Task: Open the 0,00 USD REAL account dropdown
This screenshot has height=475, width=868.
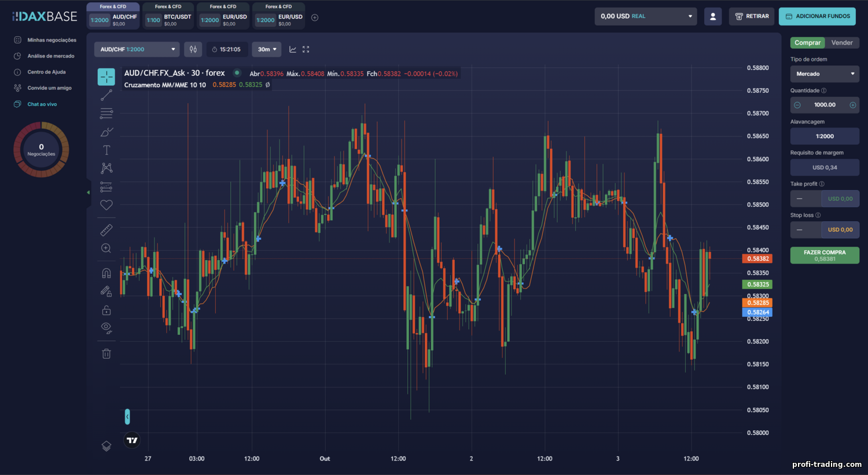Action: [x=646, y=16]
